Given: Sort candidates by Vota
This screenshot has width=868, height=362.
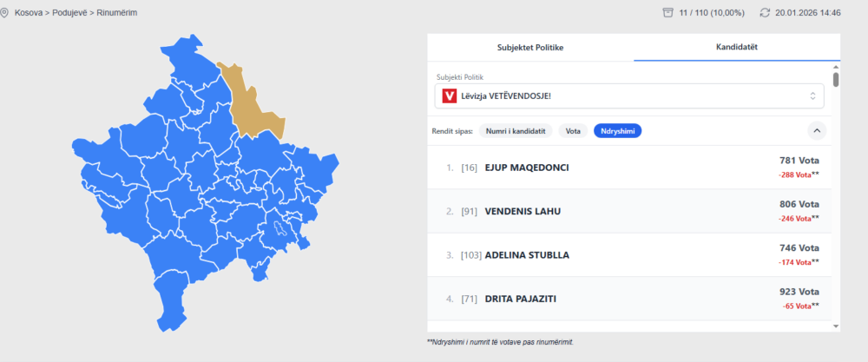Looking at the screenshot, I should point(573,130).
